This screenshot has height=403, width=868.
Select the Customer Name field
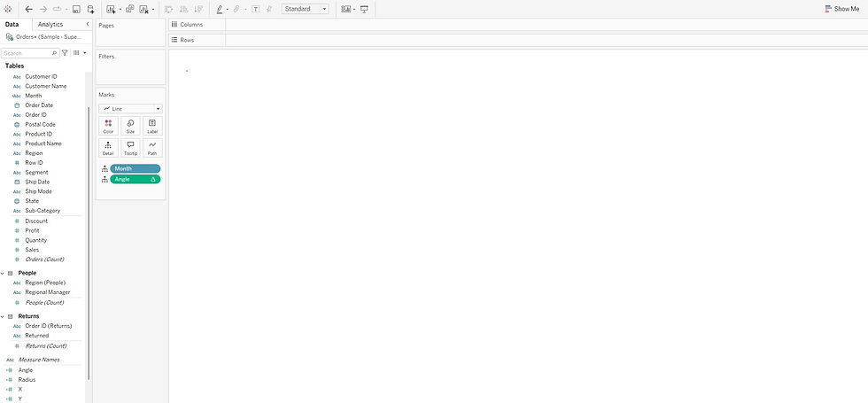46,87
